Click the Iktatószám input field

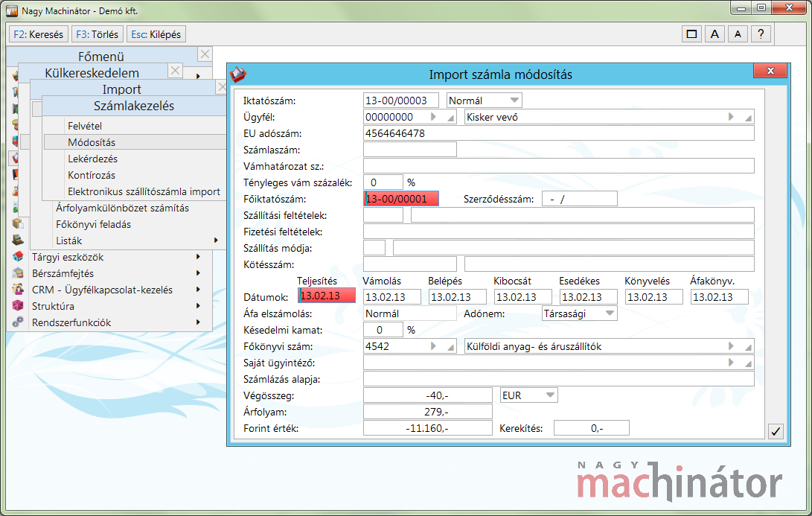coord(401,101)
